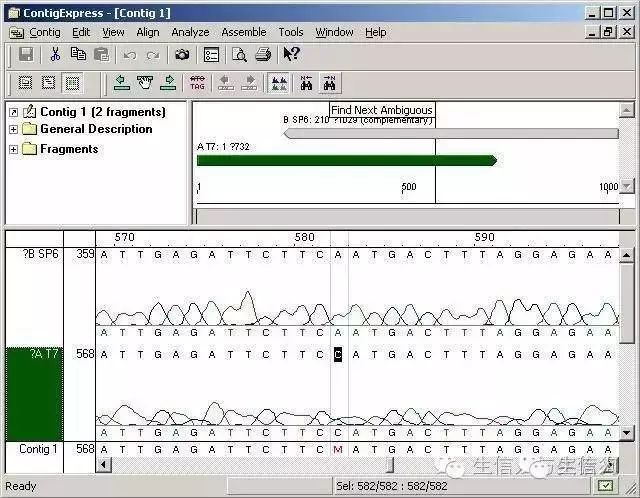Click the printer icon to print

(262, 54)
